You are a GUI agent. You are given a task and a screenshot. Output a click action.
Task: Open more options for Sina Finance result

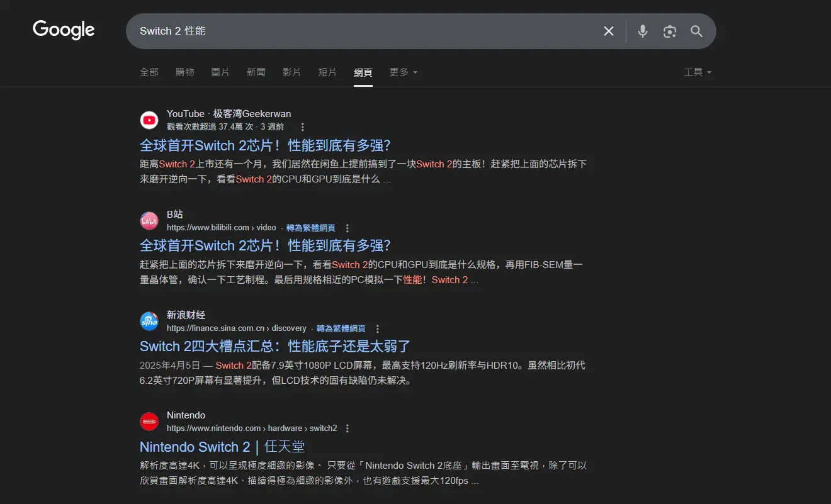[378, 328]
